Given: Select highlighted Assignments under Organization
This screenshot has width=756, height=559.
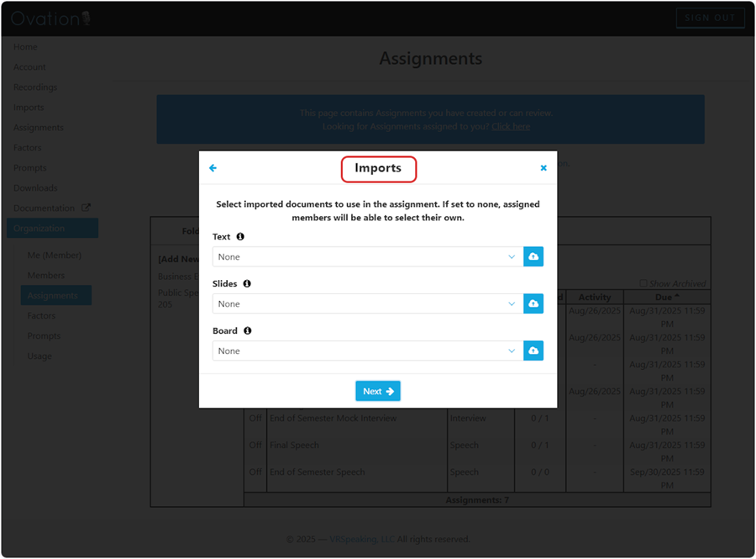Looking at the screenshot, I should [56, 295].
